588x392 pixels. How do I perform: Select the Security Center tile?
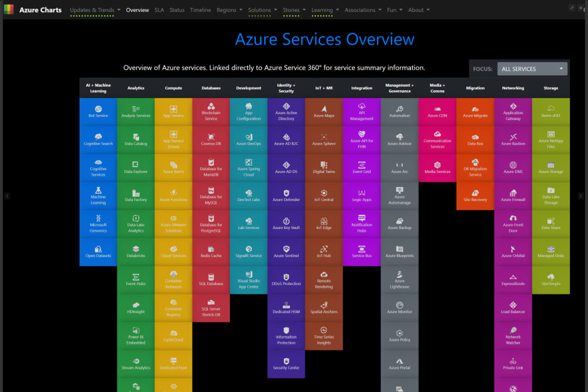coord(286,364)
